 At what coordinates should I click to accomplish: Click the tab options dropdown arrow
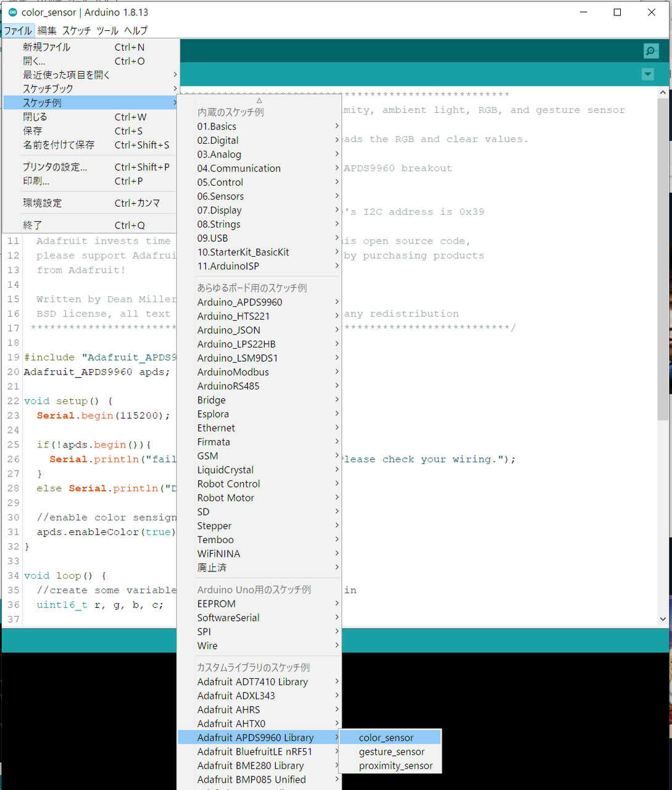tap(647, 75)
